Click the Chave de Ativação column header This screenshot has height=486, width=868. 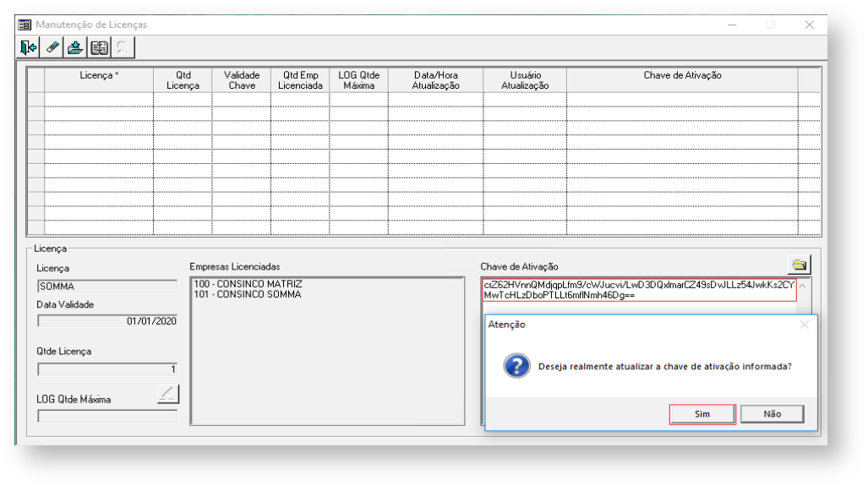click(x=682, y=80)
